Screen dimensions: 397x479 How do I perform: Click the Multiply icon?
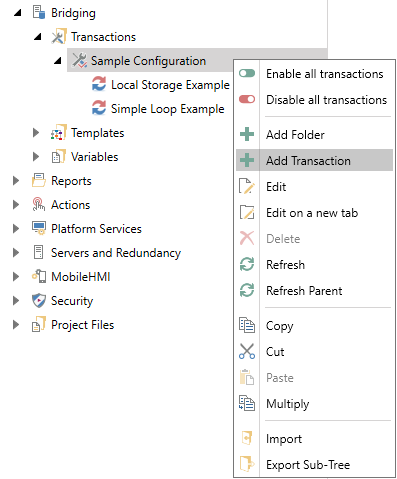[x=247, y=403]
